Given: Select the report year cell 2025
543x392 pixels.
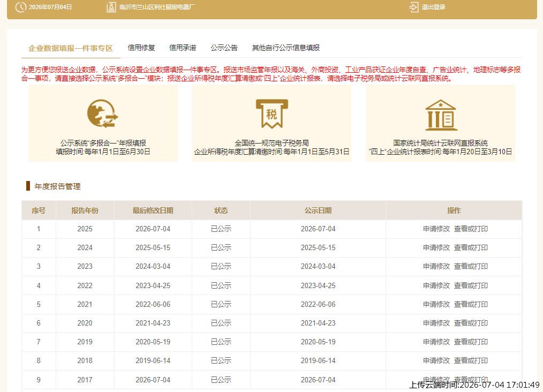Looking at the screenshot, I should [x=85, y=229].
